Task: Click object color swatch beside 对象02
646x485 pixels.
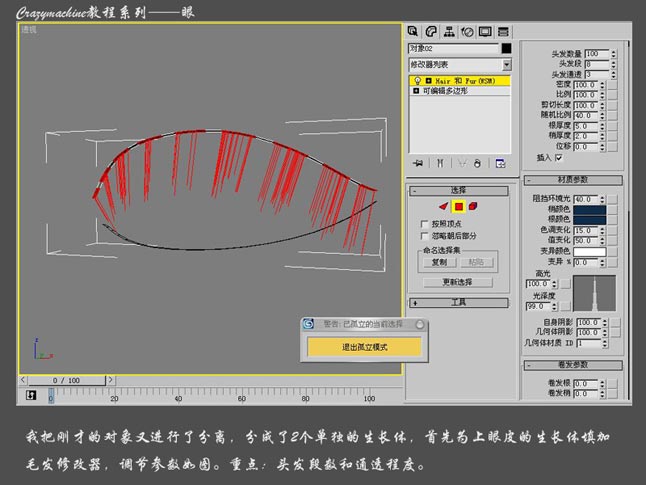Action: (506, 48)
